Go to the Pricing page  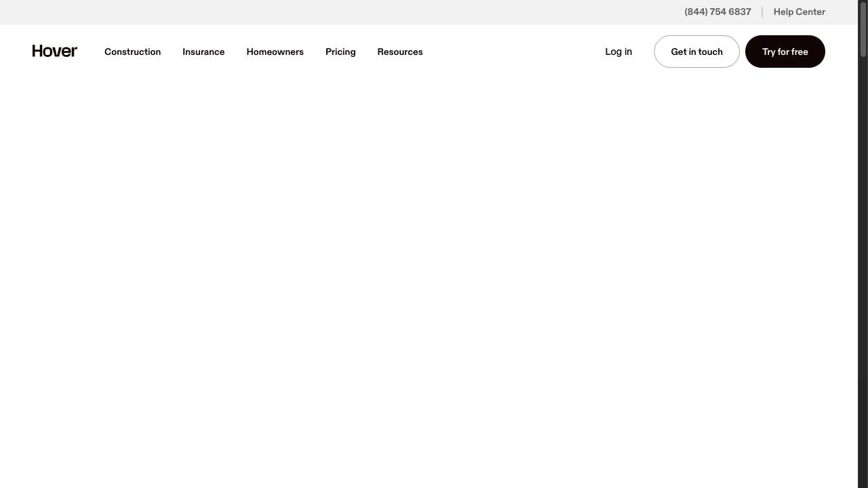tap(340, 52)
